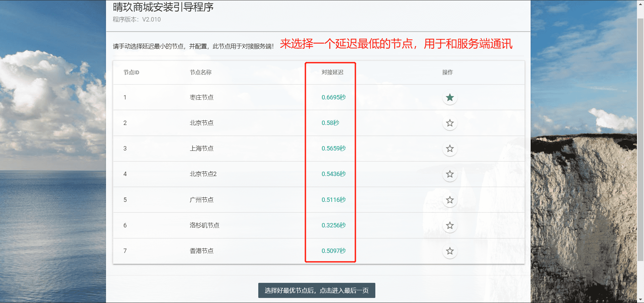Click the 枣庄节点 name cell
Screen dimensions: 644x303
pyautogui.click(x=202, y=97)
